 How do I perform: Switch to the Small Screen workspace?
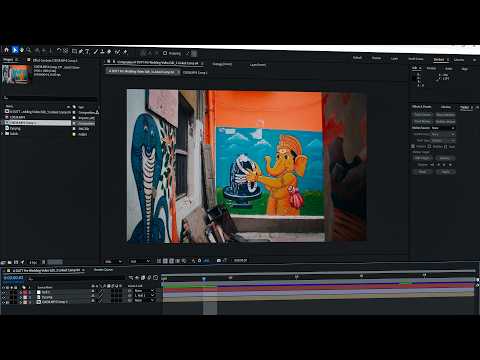pyautogui.click(x=416, y=59)
